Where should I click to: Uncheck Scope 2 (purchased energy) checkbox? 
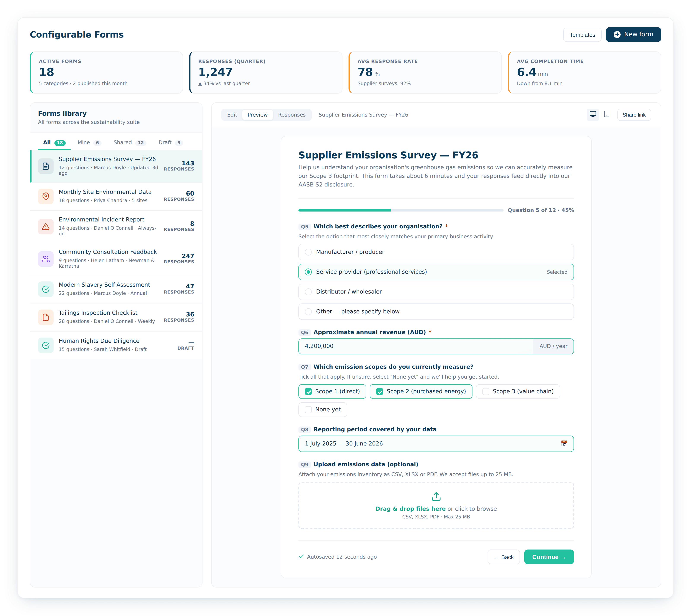click(x=380, y=392)
